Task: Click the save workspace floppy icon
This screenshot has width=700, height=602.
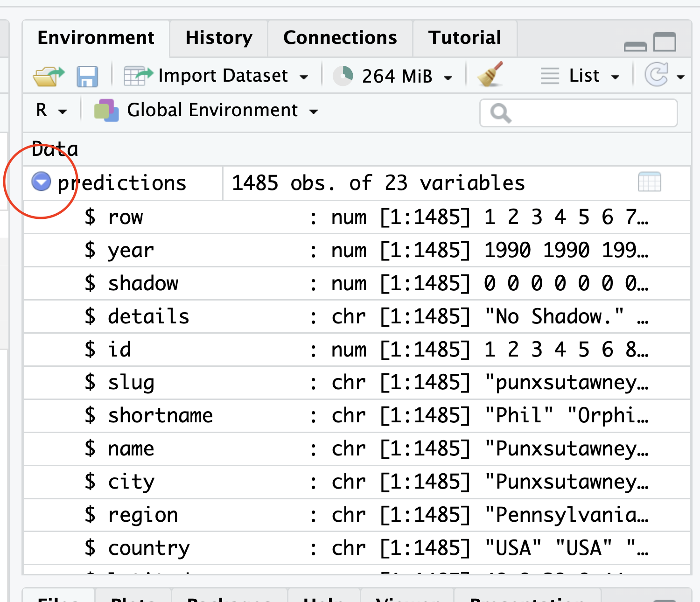Action: [x=87, y=76]
